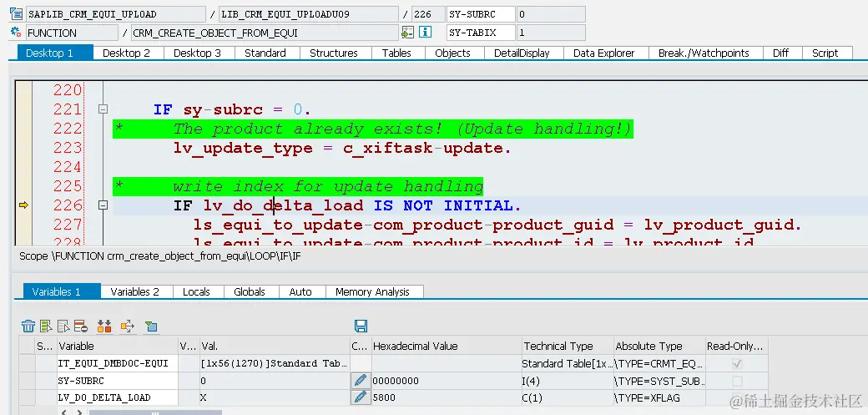Click the blue square with green triangle icon
Image resolution: width=868 pixels, height=415 pixels.
[151, 326]
